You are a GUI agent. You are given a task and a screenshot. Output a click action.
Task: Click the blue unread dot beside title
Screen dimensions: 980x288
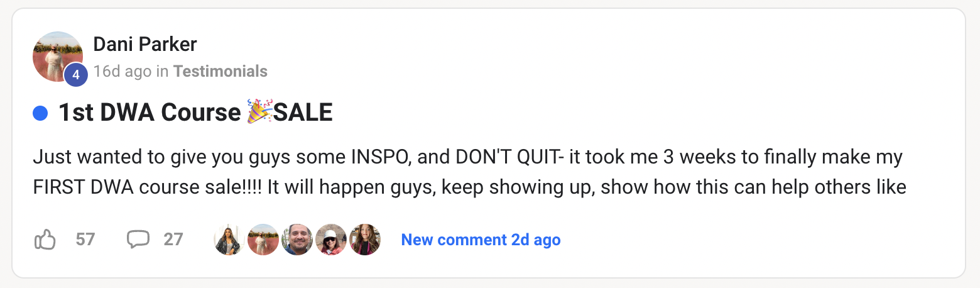point(40,113)
